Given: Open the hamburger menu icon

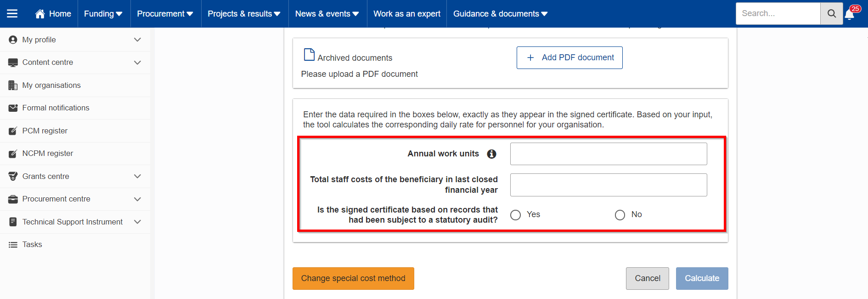Looking at the screenshot, I should (x=12, y=14).
